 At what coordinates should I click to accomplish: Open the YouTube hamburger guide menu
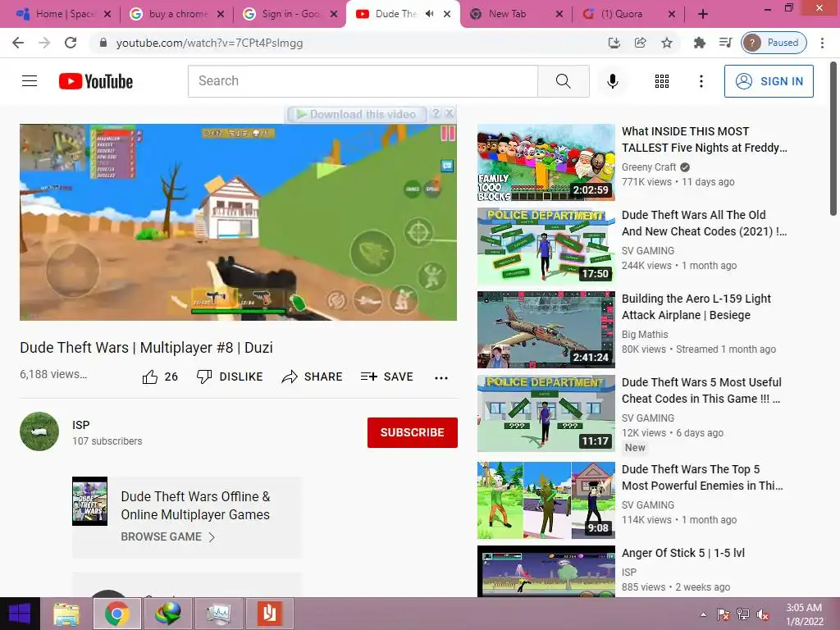coord(30,81)
